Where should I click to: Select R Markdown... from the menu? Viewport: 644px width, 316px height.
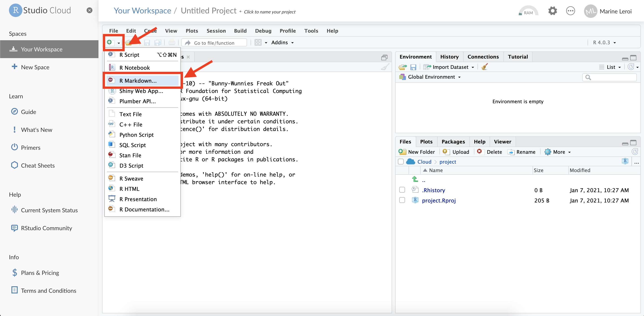142,80
